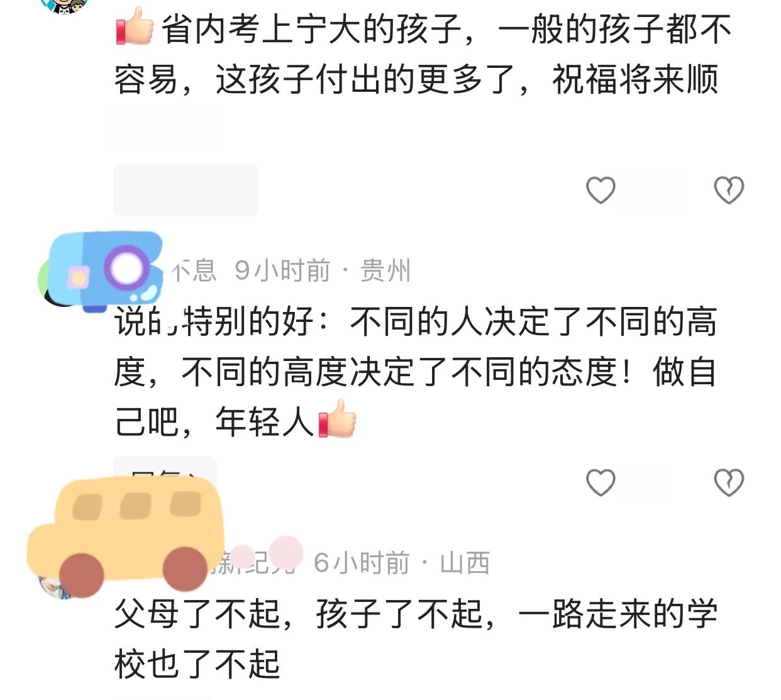The image size is (781, 700).
Task: Tap the blue camera sticker
Action: click(106, 270)
